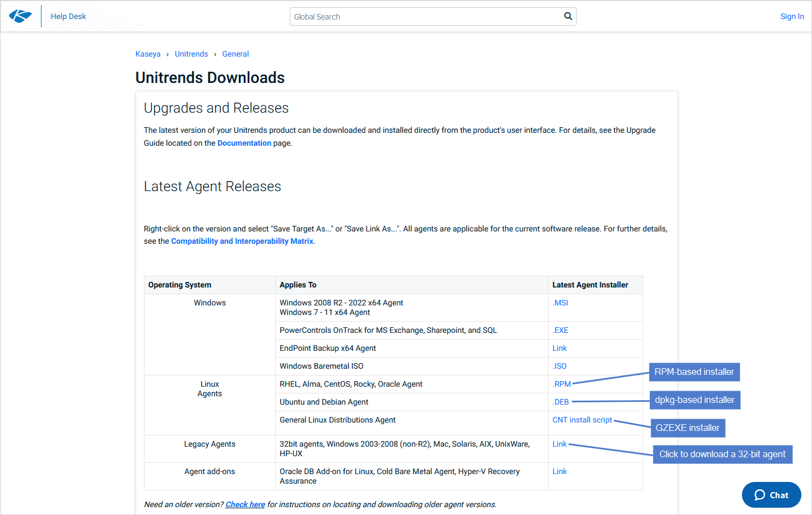Click Windows 2008 R2 - 2022 x64 Agent text

[341, 303]
